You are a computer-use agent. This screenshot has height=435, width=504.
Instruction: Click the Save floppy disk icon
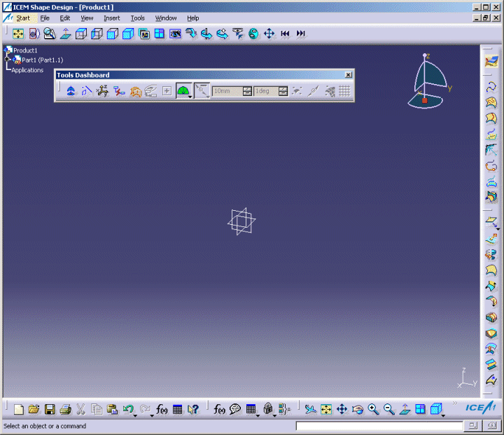[50, 410]
